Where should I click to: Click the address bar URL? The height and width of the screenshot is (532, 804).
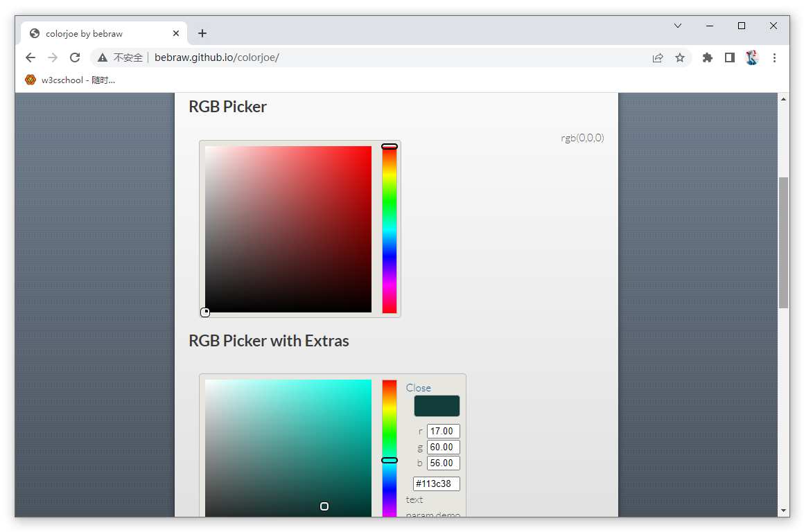coord(216,57)
